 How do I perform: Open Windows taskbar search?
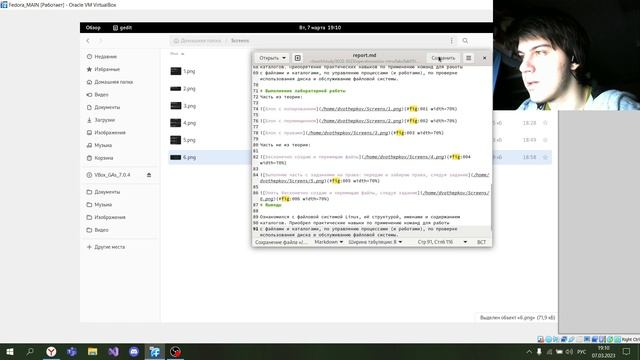(x=30, y=351)
